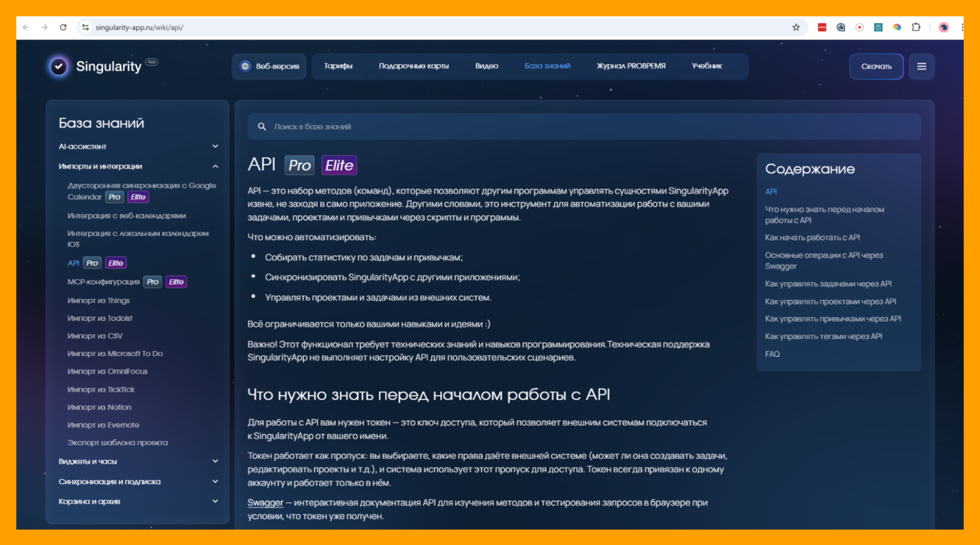Follow the Swagger hyperlink in text
The height and width of the screenshot is (545, 980).
265,502
